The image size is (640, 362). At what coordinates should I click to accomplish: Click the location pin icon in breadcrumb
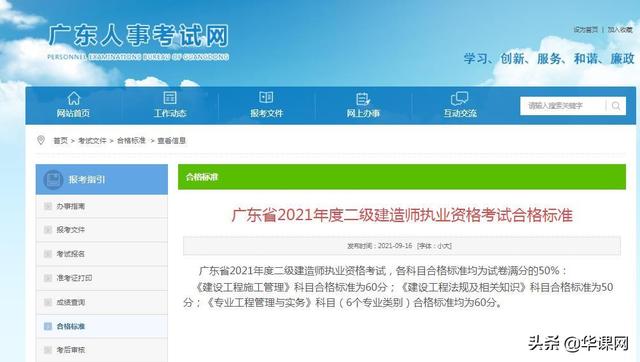(x=41, y=140)
